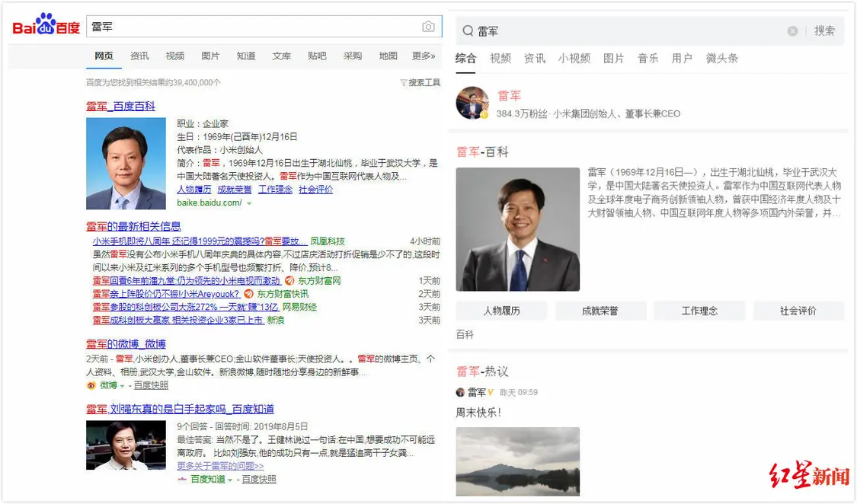
Task: Click the 周末快乐! post text
Action: coord(478,413)
